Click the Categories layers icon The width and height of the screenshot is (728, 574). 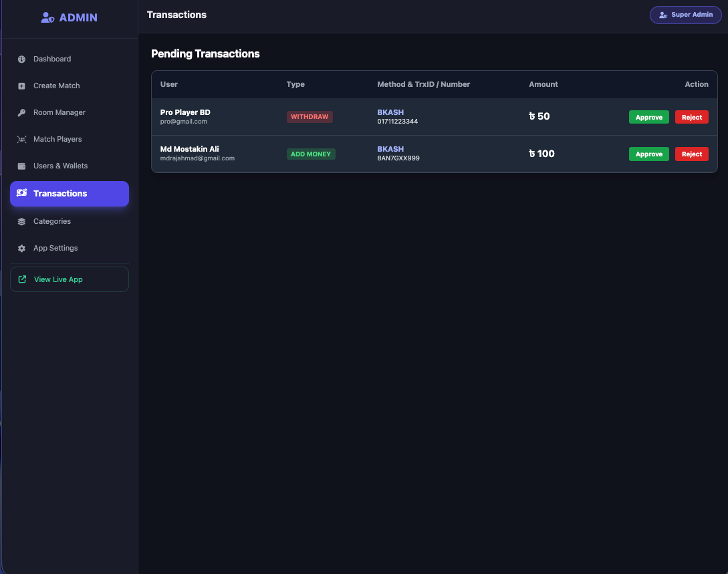[x=21, y=222]
